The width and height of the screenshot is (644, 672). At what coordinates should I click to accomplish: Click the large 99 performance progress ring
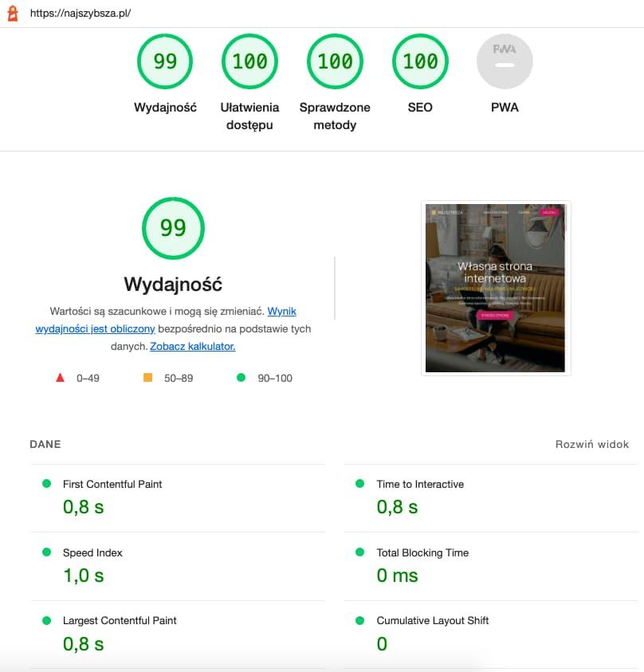(x=172, y=227)
